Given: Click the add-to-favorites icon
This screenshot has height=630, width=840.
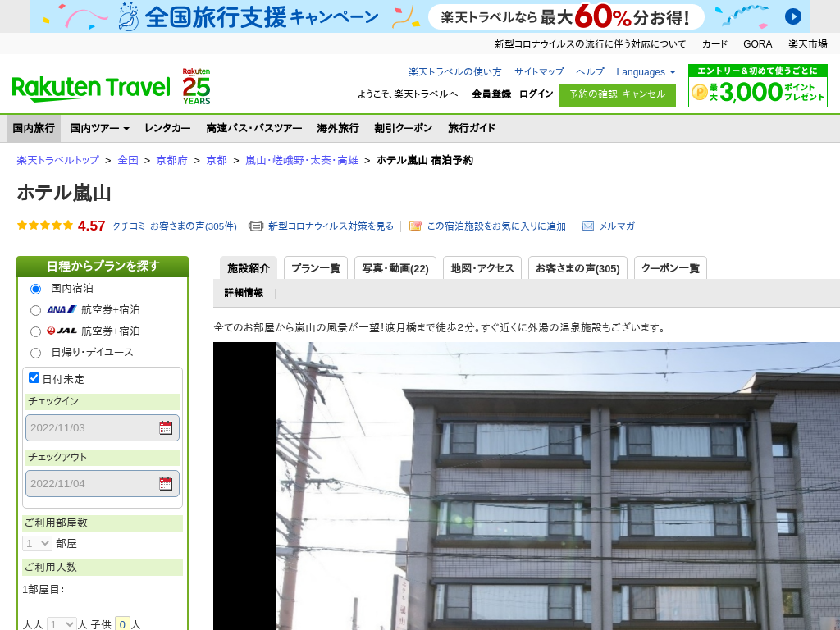Looking at the screenshot, I should [x=415, y=226].
